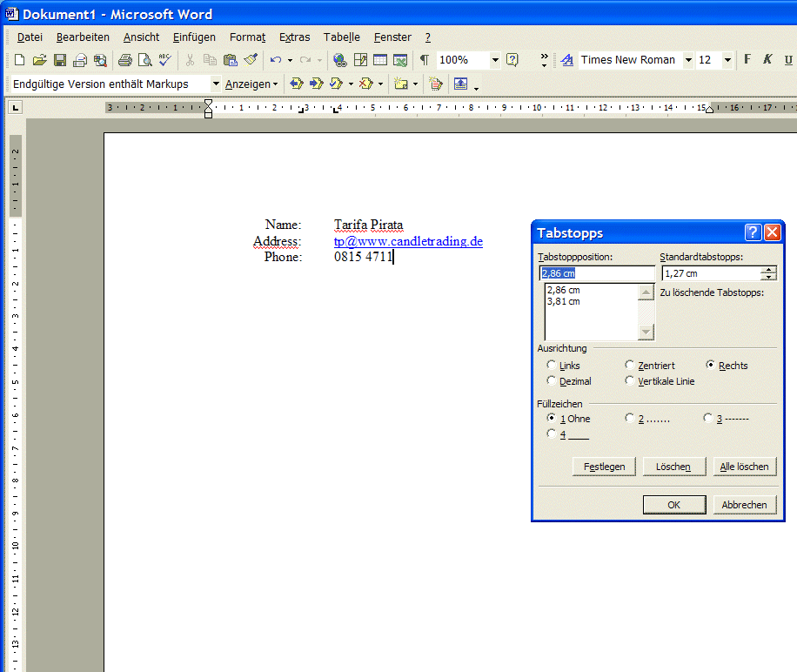Click the Save floppy disk icon

click(60, 60)
